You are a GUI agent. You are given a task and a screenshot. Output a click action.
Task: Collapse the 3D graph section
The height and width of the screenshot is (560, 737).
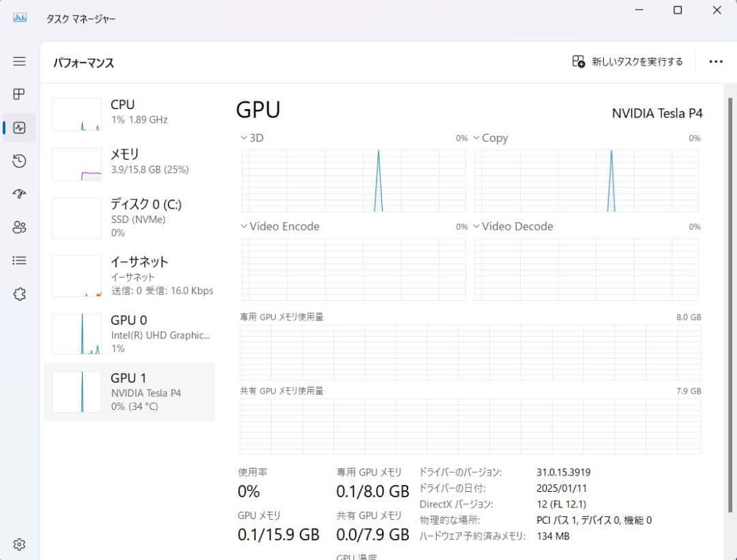click(x=244, y=137)
